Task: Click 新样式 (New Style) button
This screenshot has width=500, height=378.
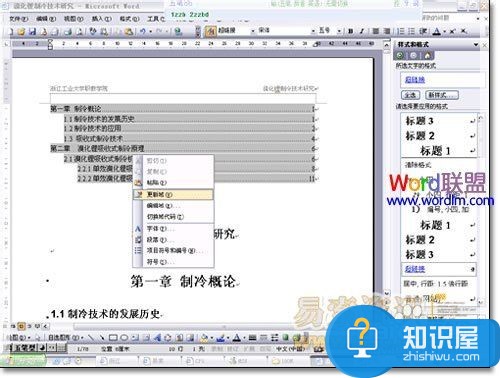Action: click(x=442, y=95)
